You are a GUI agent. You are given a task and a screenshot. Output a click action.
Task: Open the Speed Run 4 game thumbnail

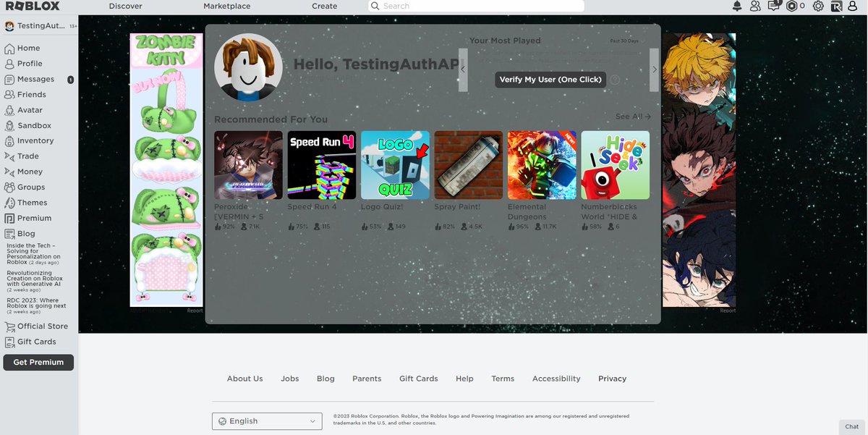coord(322,165)
